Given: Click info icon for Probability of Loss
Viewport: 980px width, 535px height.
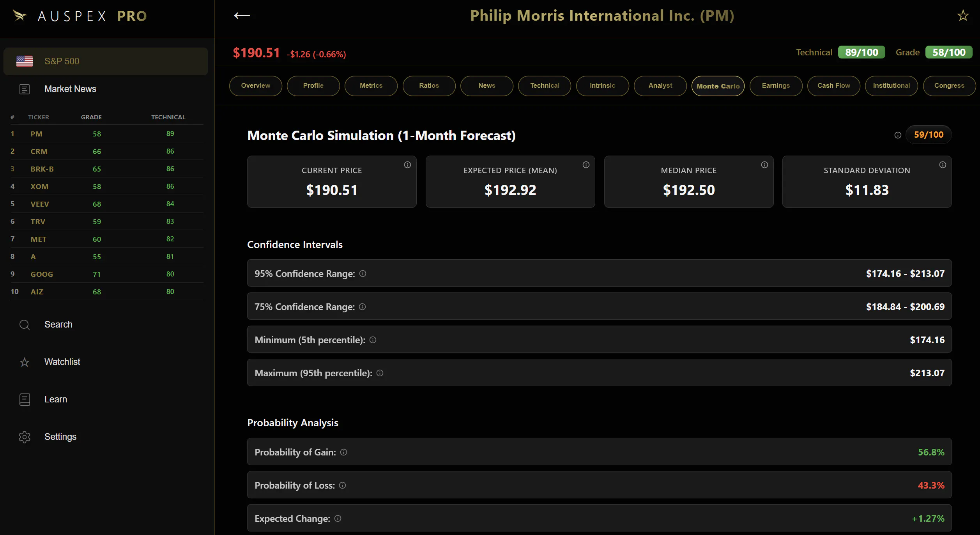Looking at the screenshot, I should pos(342,485).
